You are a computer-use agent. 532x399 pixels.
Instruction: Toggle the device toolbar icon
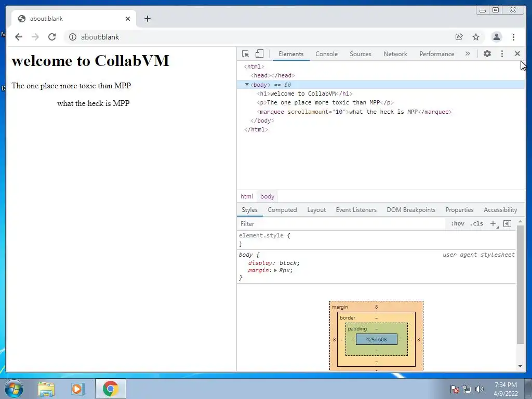click(x=259, y=54)
